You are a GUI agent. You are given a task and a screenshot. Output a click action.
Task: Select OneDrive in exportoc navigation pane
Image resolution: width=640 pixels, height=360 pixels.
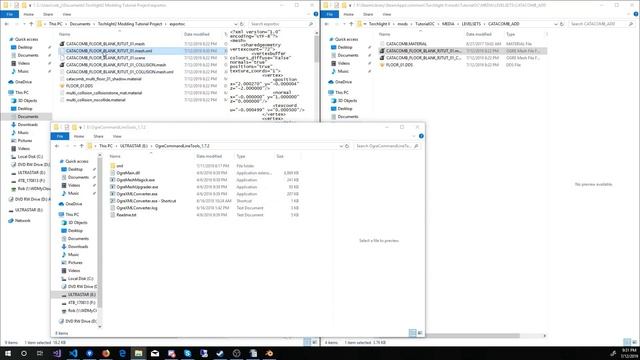click(x=24, y=82)
